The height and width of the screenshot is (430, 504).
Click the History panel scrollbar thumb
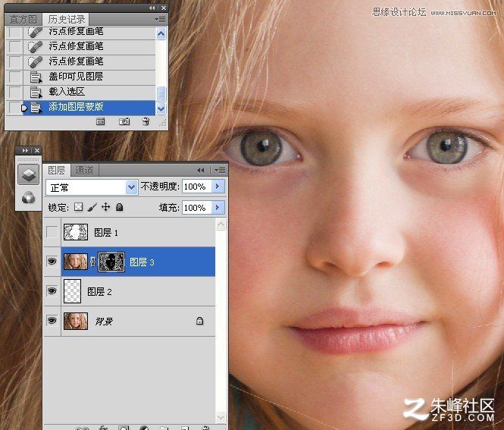point(161,93)
